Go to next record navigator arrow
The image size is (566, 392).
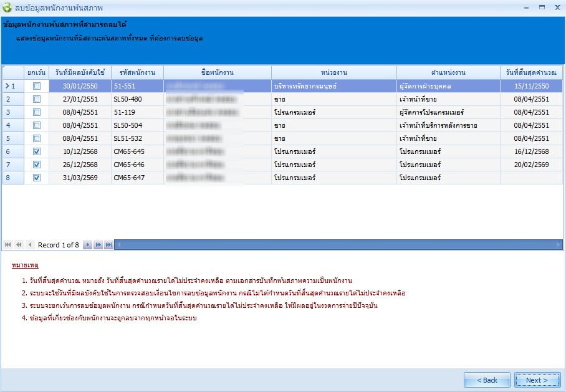pos(87,245)
